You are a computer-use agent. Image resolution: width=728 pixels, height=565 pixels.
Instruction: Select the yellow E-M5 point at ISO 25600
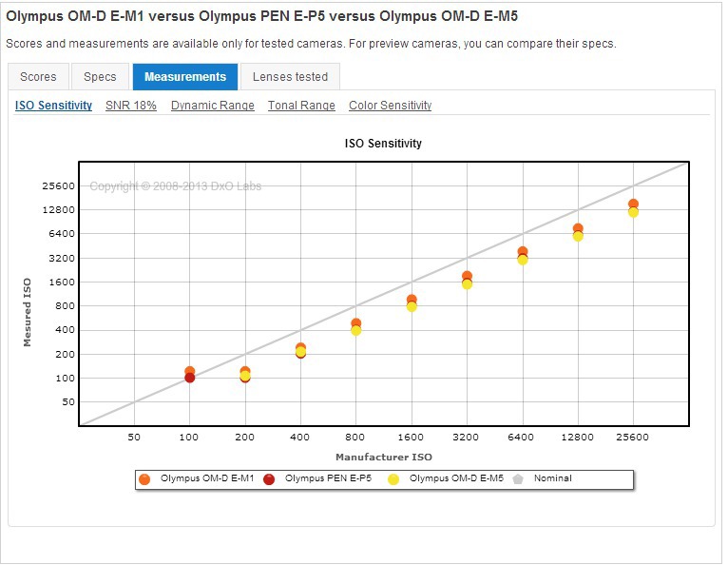633,212
